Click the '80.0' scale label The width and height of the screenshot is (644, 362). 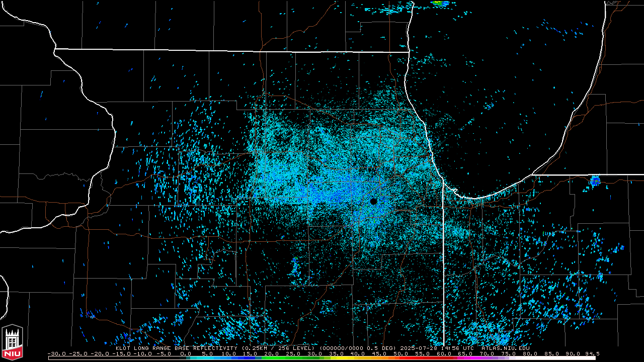pos(531,353)
